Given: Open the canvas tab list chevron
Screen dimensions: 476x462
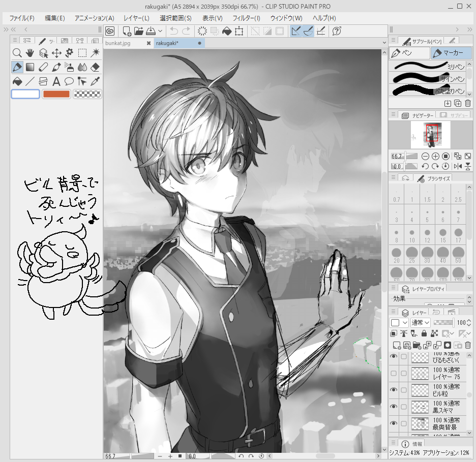Looking at the screenshot, I should pos(384,43).
